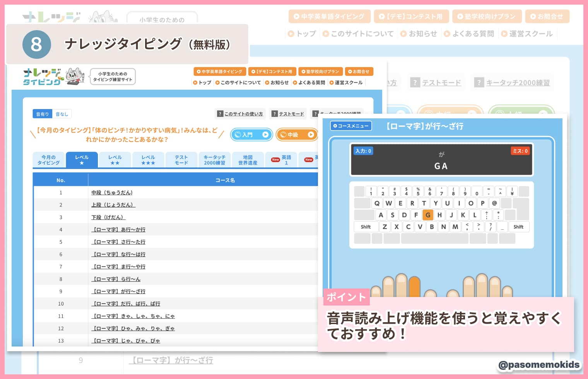588x379 pixels.
Task: Click 入門 level button
Action: pyautogui.click(x=251, y=135)
